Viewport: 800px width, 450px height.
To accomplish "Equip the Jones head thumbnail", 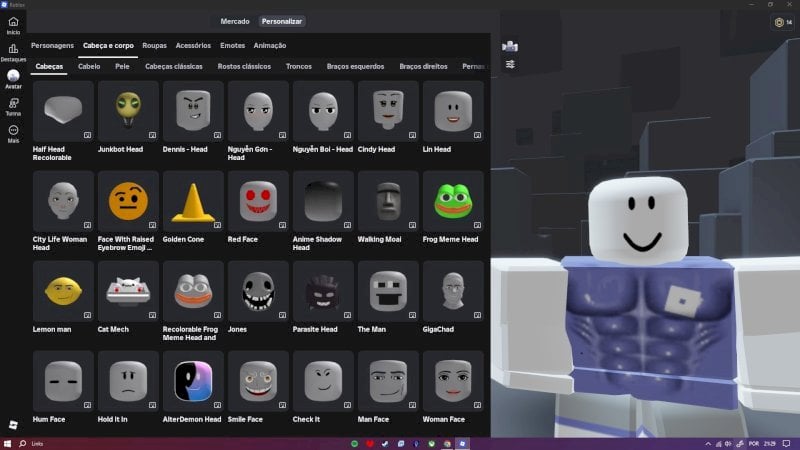I will click(x=258, y=291).
